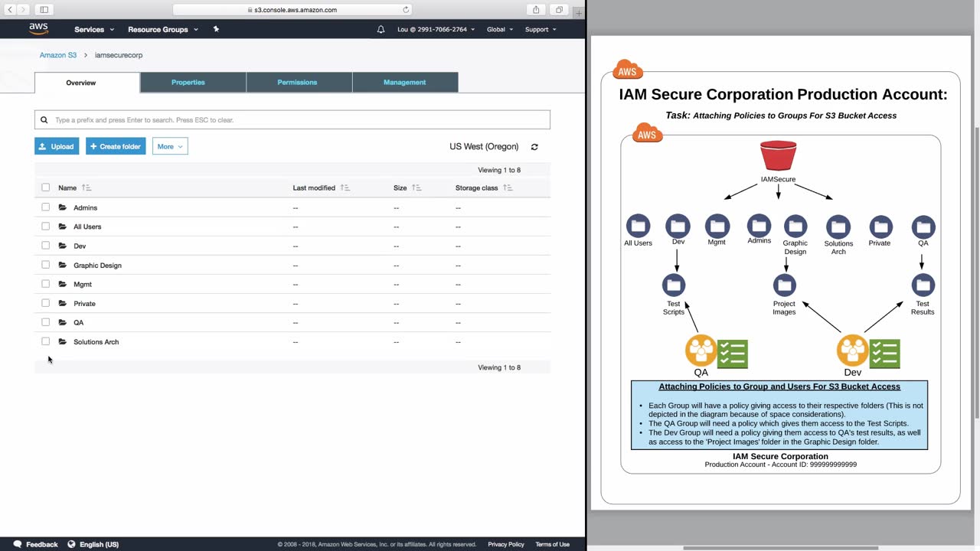This screenshot has height=551, width=980.
Task: Click the AWS logo home icon
Action: coord(38,29)
